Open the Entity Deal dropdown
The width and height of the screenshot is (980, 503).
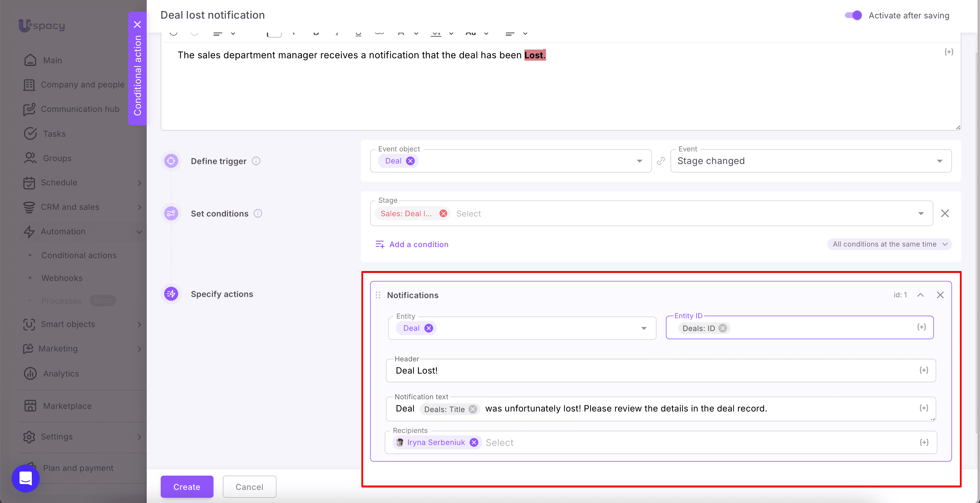click(x=644, y=328)
